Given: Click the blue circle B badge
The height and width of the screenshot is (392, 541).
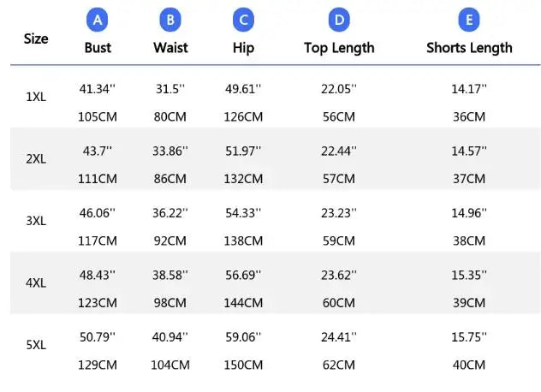Looking at the screenshot, I should [170, 20].
